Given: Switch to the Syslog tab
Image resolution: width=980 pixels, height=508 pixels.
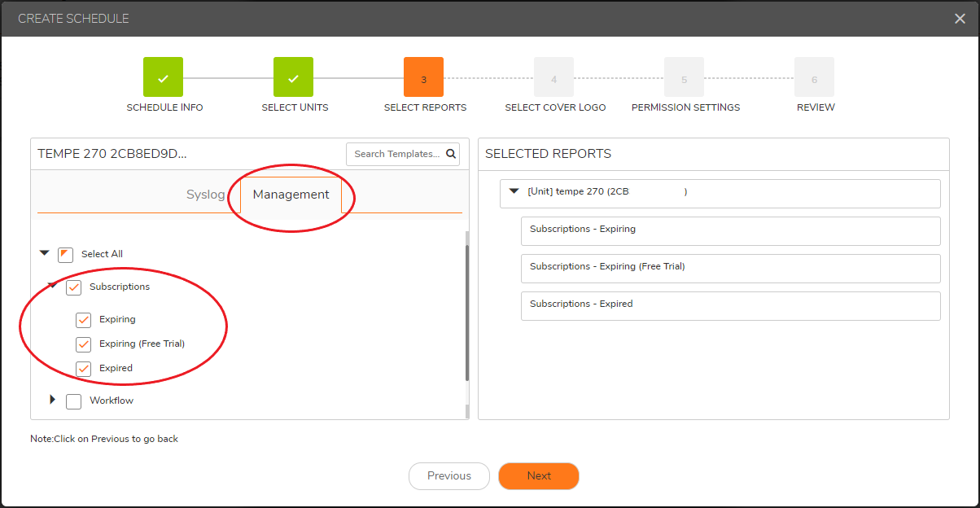Looking at the screenshot, I should coord(205,195).
